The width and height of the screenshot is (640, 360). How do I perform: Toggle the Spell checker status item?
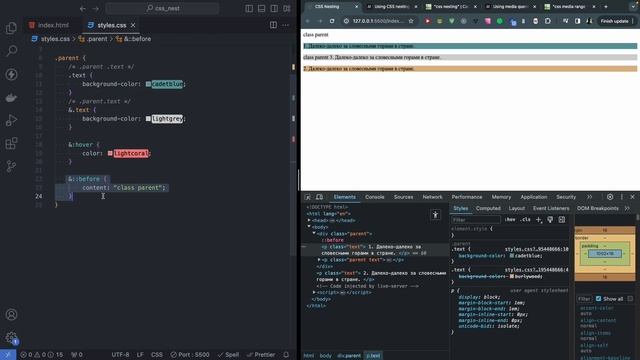[229, 355]
